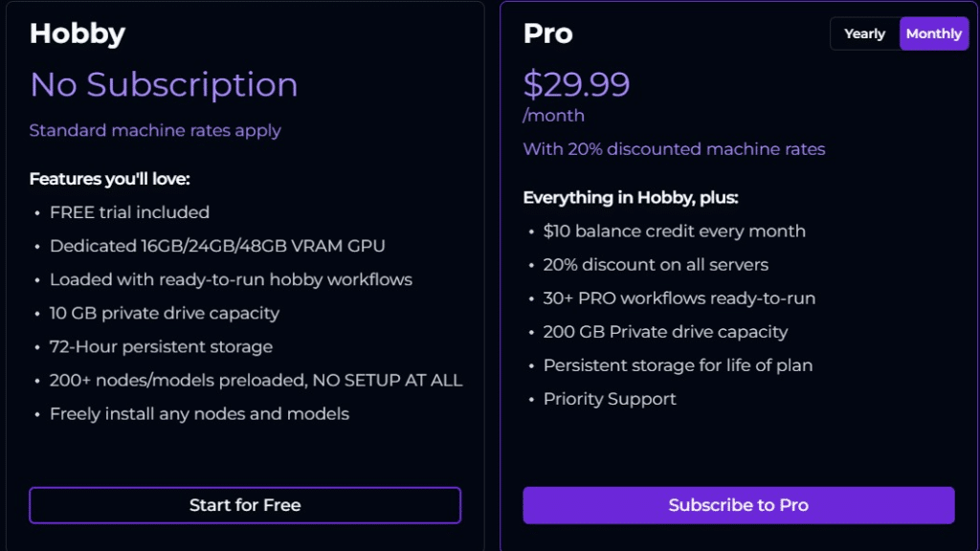980x551 pixels.
Task: Click the 10 GB private drive capacity item
Action: [165, 313]
